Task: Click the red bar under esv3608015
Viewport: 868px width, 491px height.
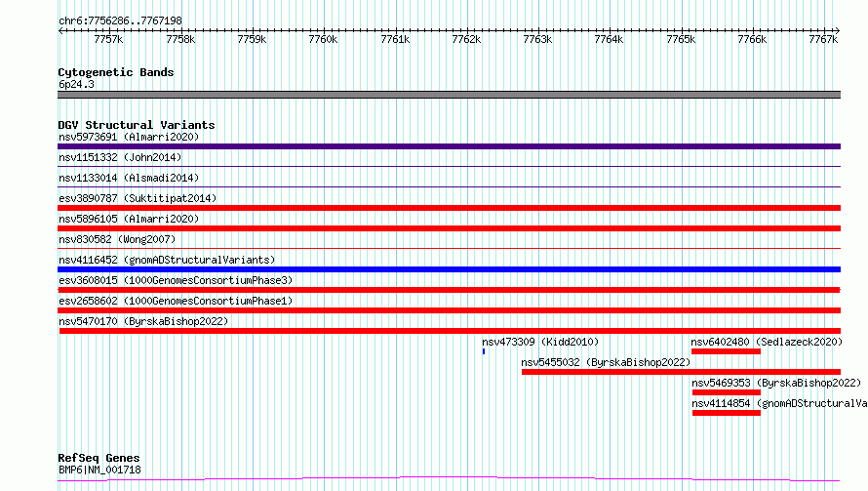Action: [449, 290]
